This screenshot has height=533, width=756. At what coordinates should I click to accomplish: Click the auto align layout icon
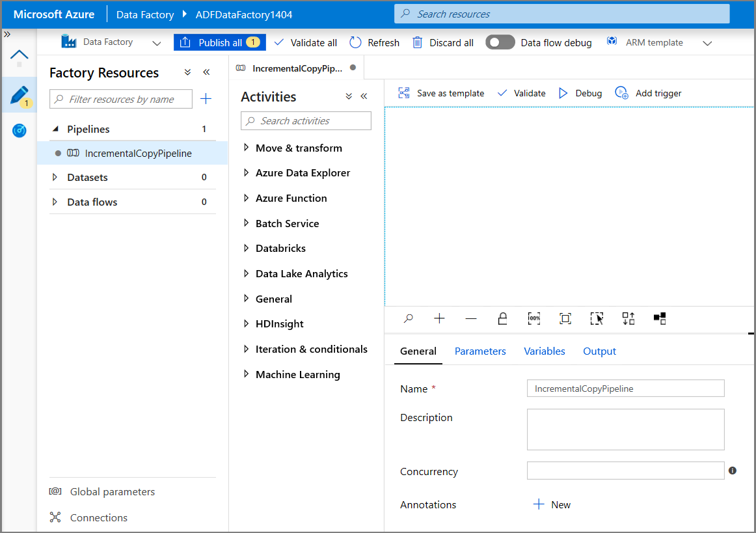pos(628,318)
